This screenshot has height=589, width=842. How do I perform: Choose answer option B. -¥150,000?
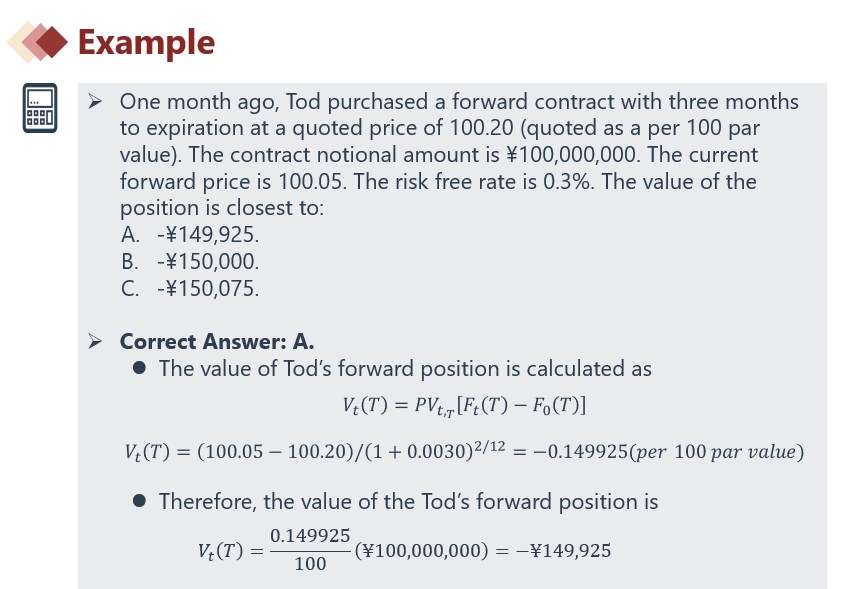(x=189, y=263)
